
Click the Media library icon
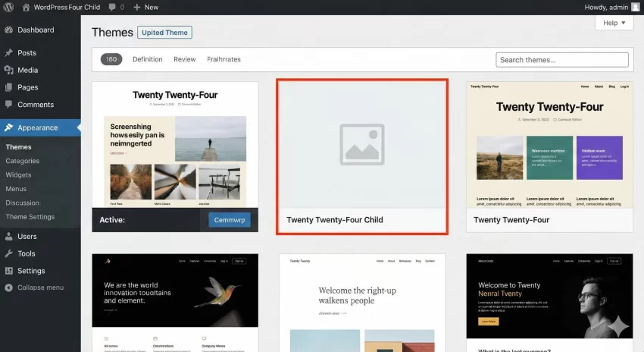8,70
